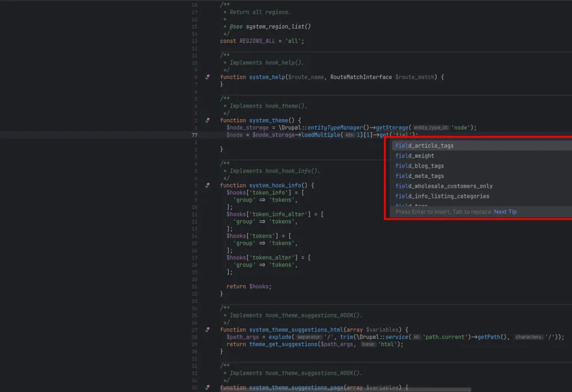This screenshot has width=572, height=392.
Task: Choose field_weight in the autocomplete popup
Action: (x=415, y=156)
